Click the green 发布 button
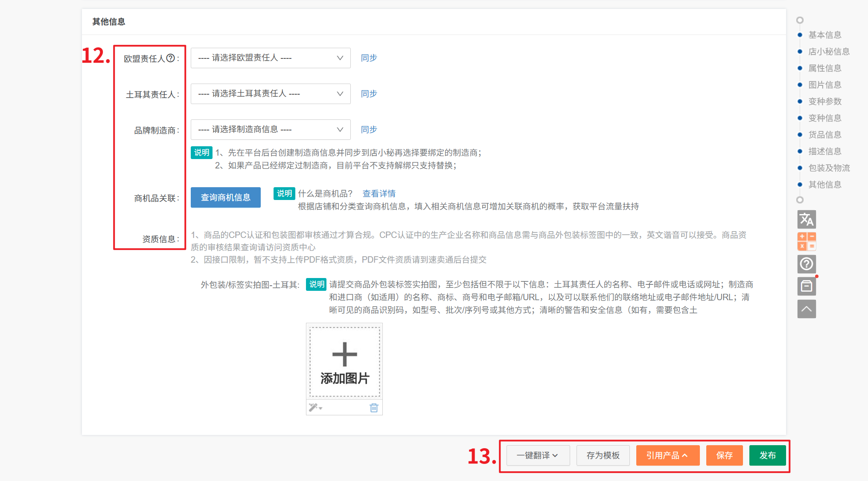 point(767,455)
